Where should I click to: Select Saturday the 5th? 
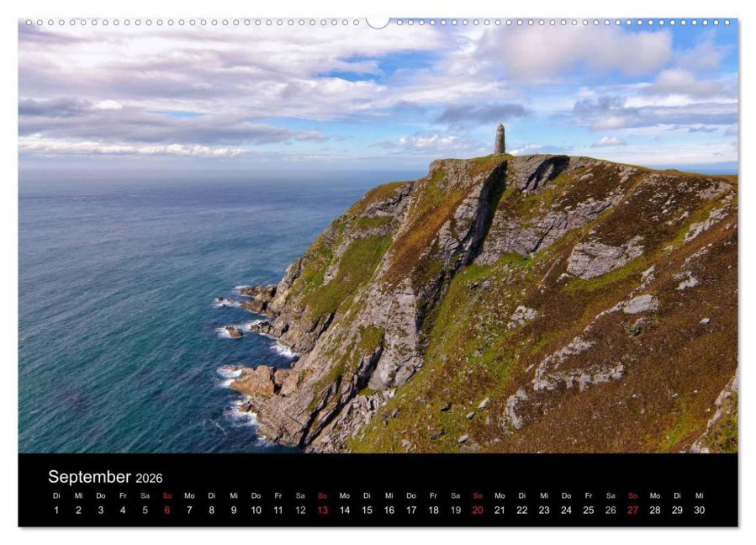[x=145, y=510]
